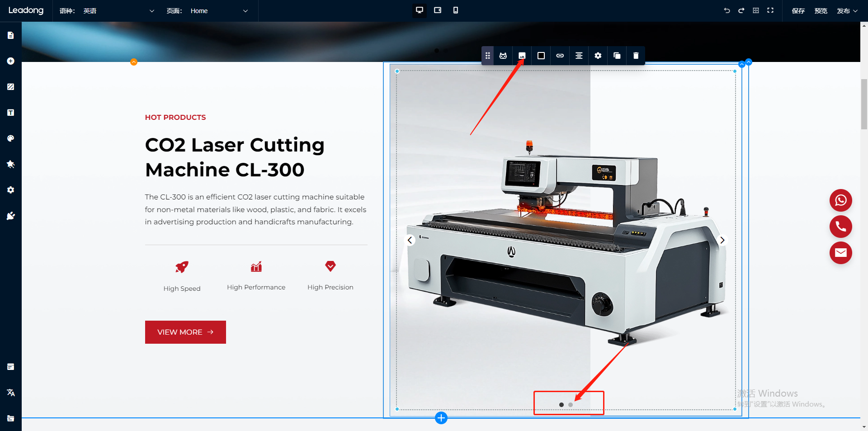Click the VIEW MORE button

pyautogui.click(x=185, y=332)
